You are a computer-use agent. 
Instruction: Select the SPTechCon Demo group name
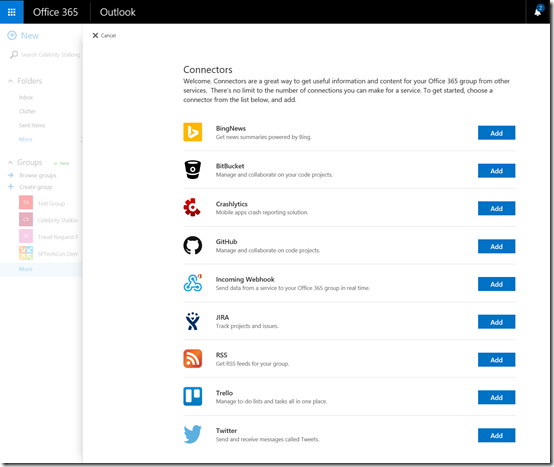pos(58,254)
